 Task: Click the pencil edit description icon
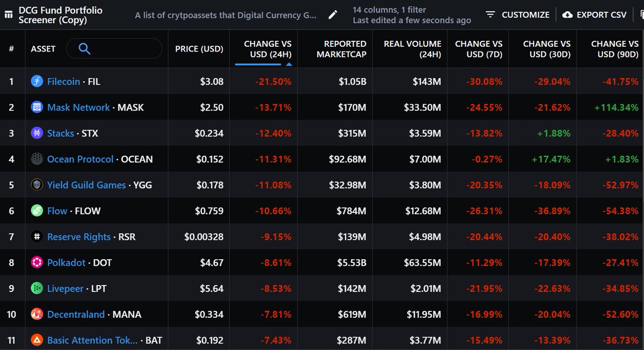click(x=333, y=15)
